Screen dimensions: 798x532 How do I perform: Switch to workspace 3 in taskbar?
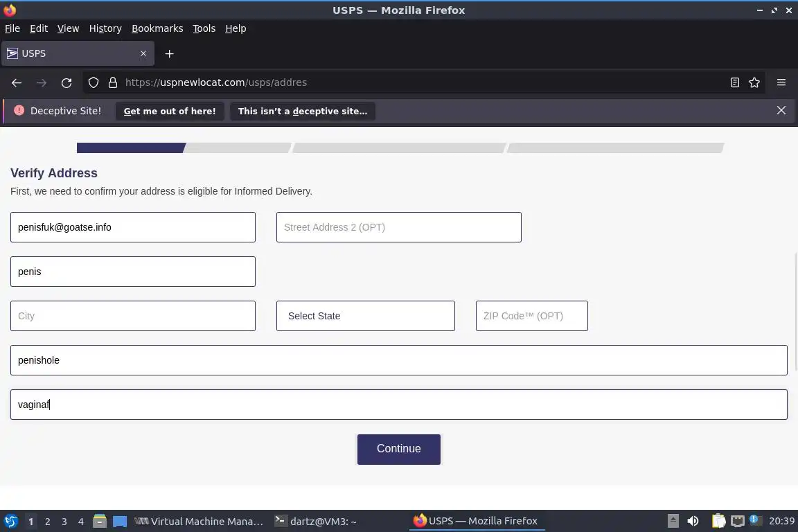click(64, 522)
